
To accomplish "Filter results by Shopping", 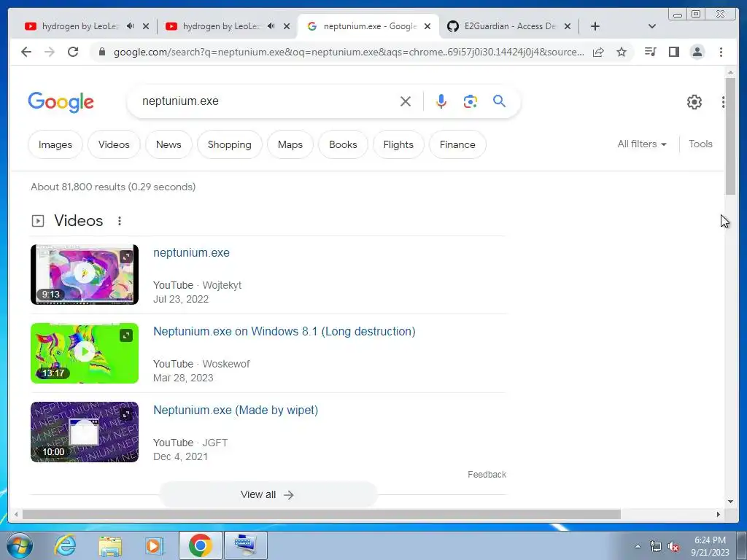I will coord(230,145).
